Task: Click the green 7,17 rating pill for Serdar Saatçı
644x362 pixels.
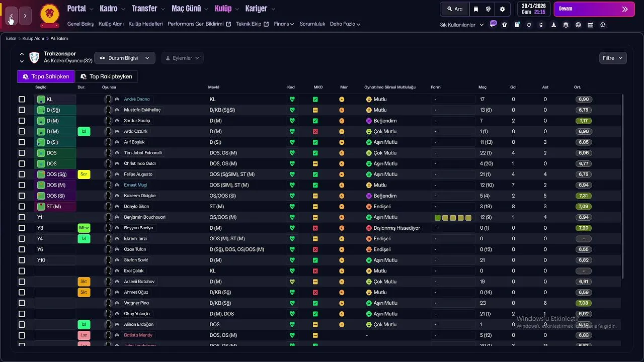Action: (584, 121)
